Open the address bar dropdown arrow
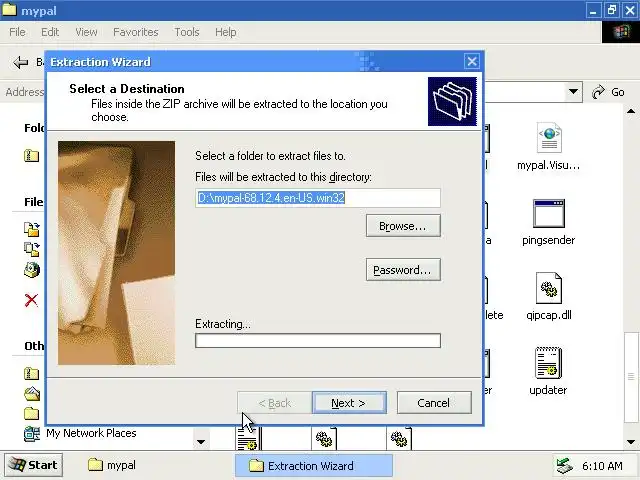640x480 pixels. (573, 92)
